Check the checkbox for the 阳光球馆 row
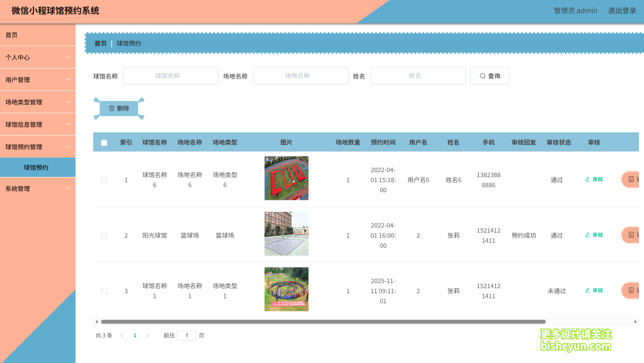The height and width of the screenshot is (363, 644). tap(104, 235)
